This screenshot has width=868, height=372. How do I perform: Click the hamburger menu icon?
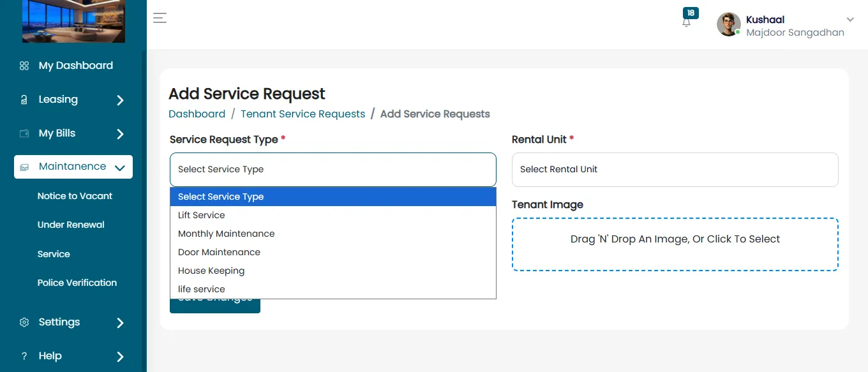click(160, 18)
